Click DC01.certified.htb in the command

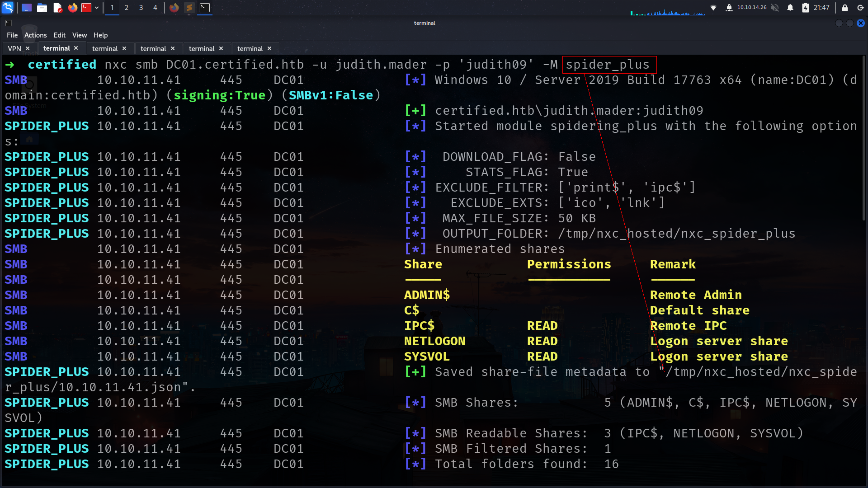tap(235, 65)
